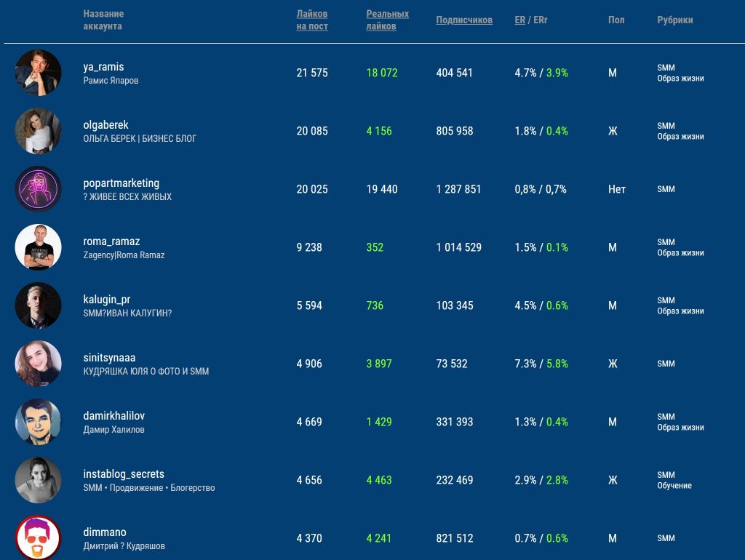Select the sinitsynaaa account name
This screenshot has width=745, height=560.
pyautogui.click(x=109, y=358)
